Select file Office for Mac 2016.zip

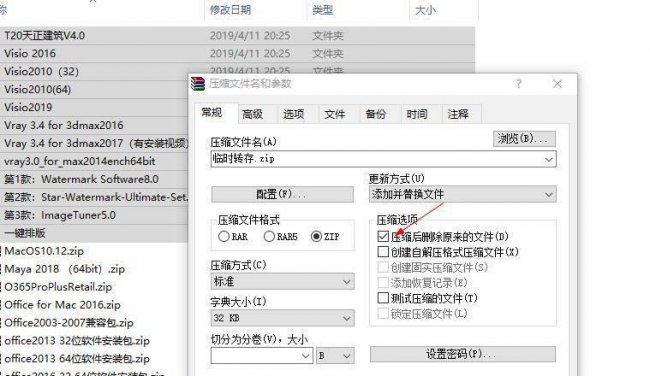[63, 305]
